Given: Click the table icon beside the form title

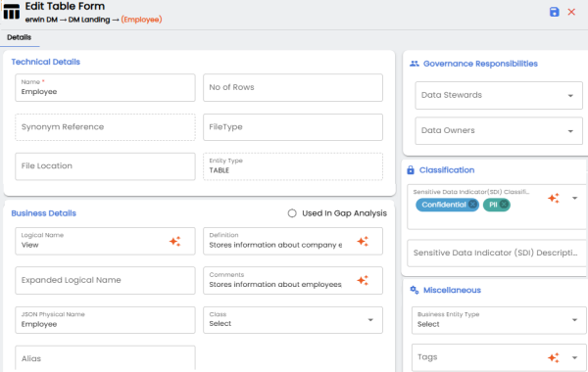Looking at the screenshot, I should [11, 11].
